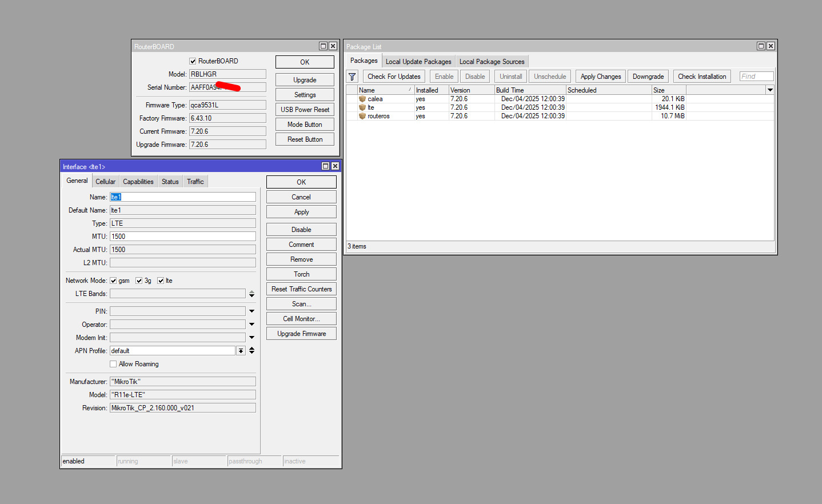Sort packages by Size column header
This screenshot has height=504, width=822.
click(669, 90)
